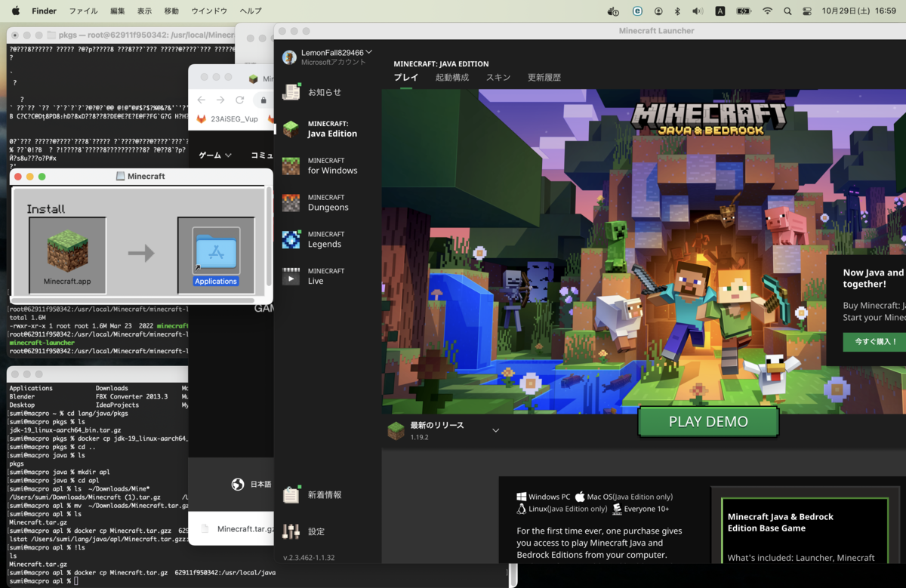Open the 表示 menu
This screenshot has height=588, width=906.
144,11
